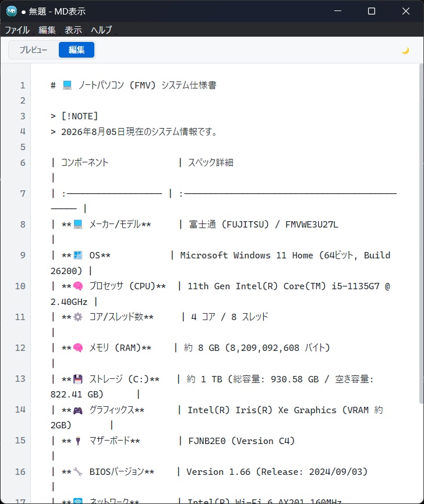Viewport: 424px width, 504px height.
Task: Minimize the MD表示 window
Action: click(x=338, y=11)
